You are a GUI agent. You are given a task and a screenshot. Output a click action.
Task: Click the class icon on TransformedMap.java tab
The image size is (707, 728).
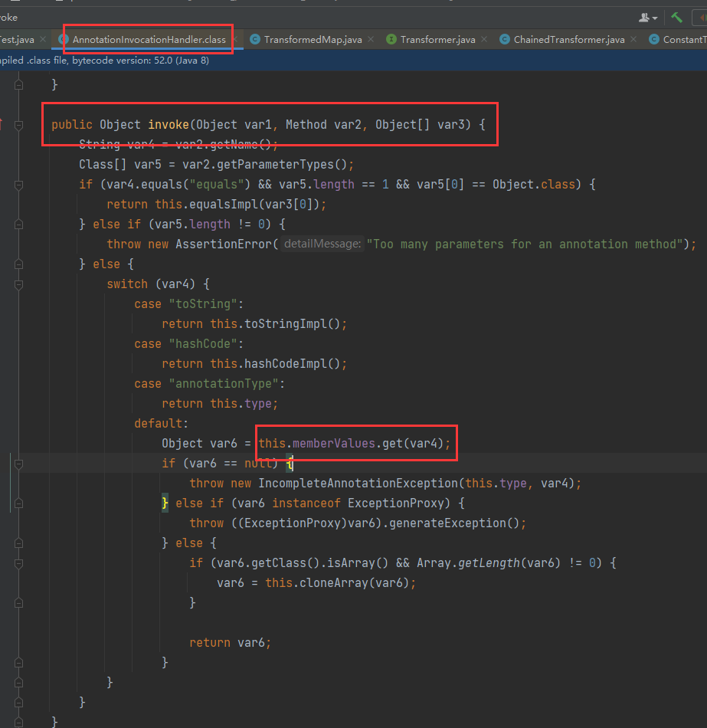pyautogui.click(x=255, y=39)
